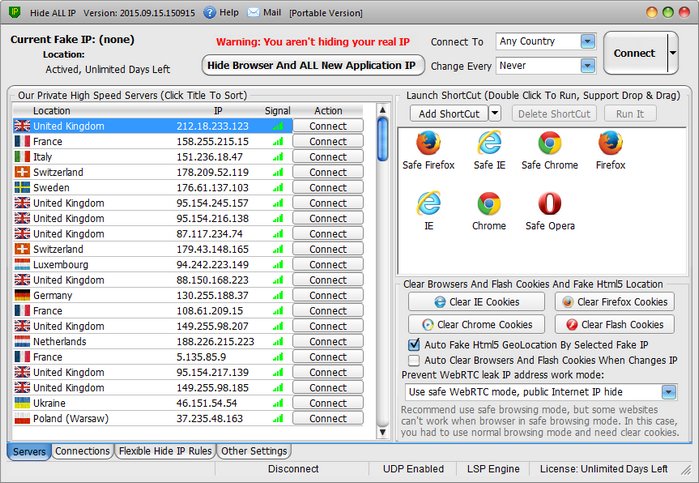
Task: Click the Poland (Warsaw) flag icon
Action: coord(22,418)
